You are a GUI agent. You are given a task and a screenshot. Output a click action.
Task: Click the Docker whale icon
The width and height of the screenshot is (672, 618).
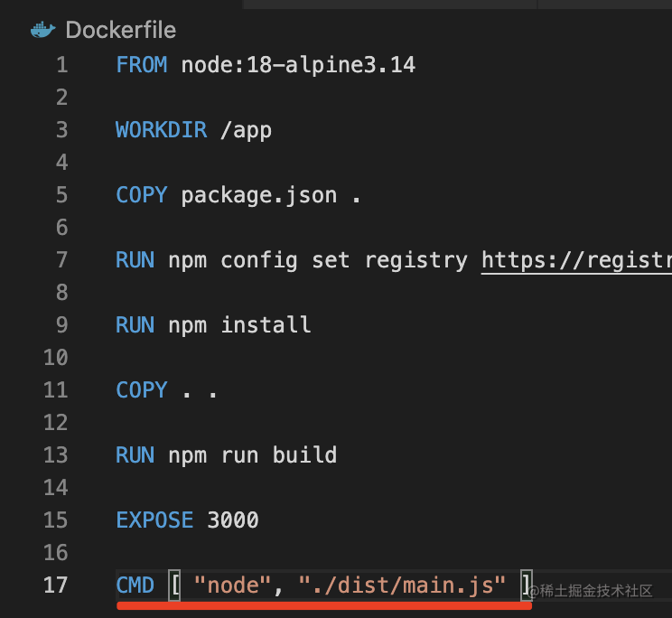[42, 30]
